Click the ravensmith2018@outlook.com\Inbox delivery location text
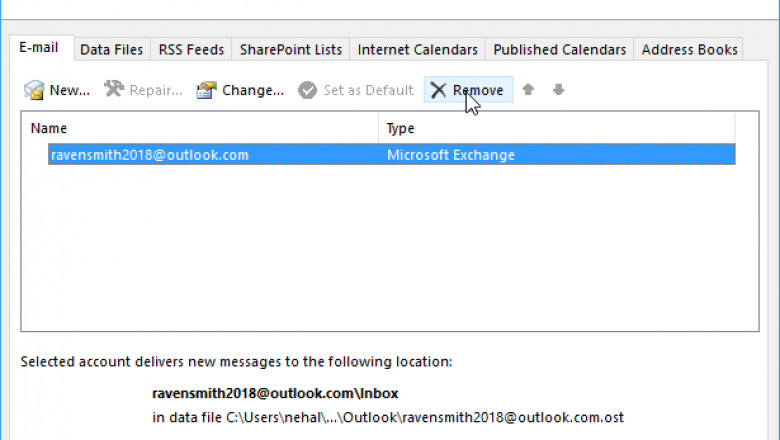Screen dimensions: 780x440 [275, 393]
